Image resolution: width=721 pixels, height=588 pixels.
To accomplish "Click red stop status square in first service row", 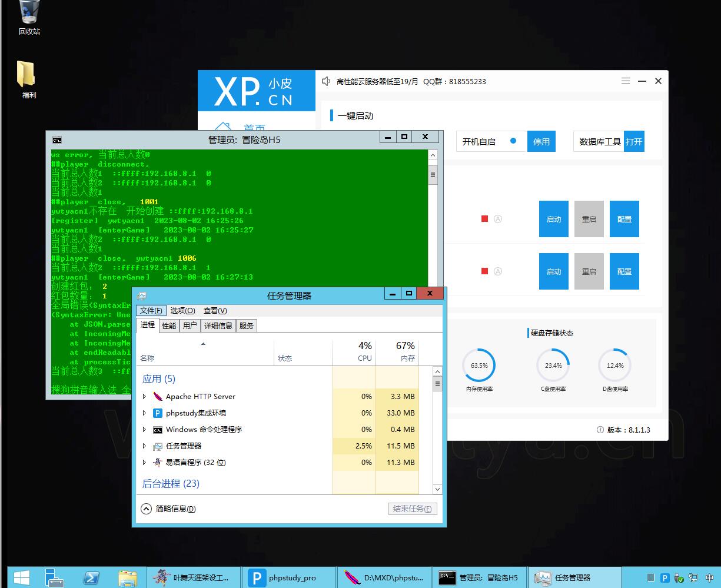I will tap(484, 219).
